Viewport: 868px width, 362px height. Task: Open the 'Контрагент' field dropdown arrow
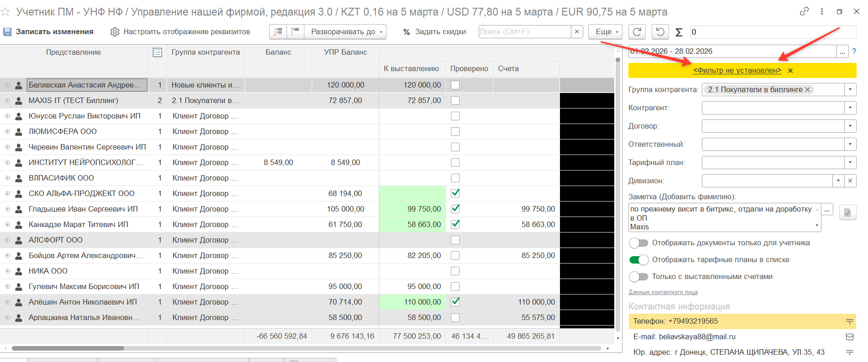[850, 108]
